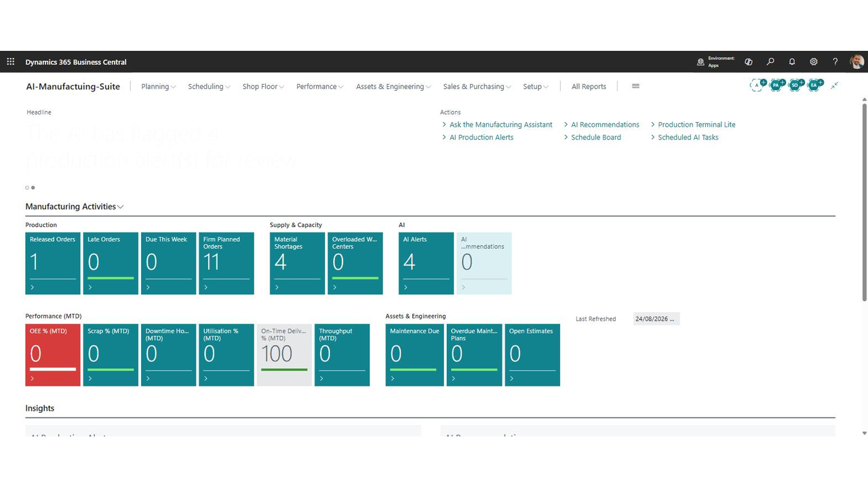868x488 pixels.
Task: Open the Downtime Hours (MTD) tile
Action: (169, 355)
